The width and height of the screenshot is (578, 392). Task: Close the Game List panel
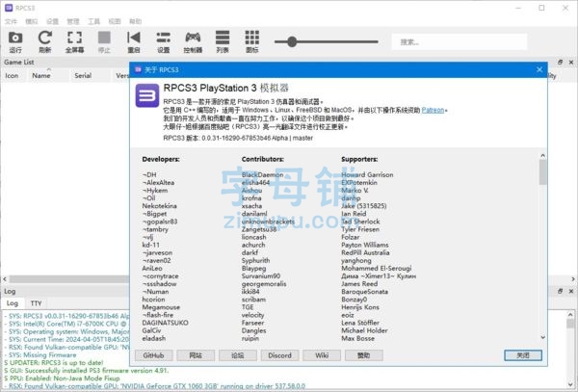coord(571,63)
